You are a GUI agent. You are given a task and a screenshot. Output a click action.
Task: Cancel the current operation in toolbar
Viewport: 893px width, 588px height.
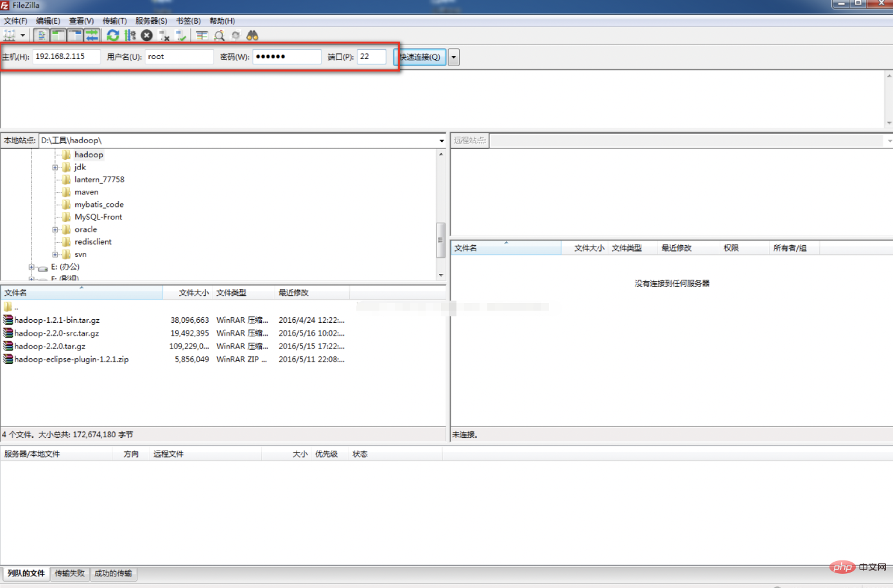click(147, 35)
